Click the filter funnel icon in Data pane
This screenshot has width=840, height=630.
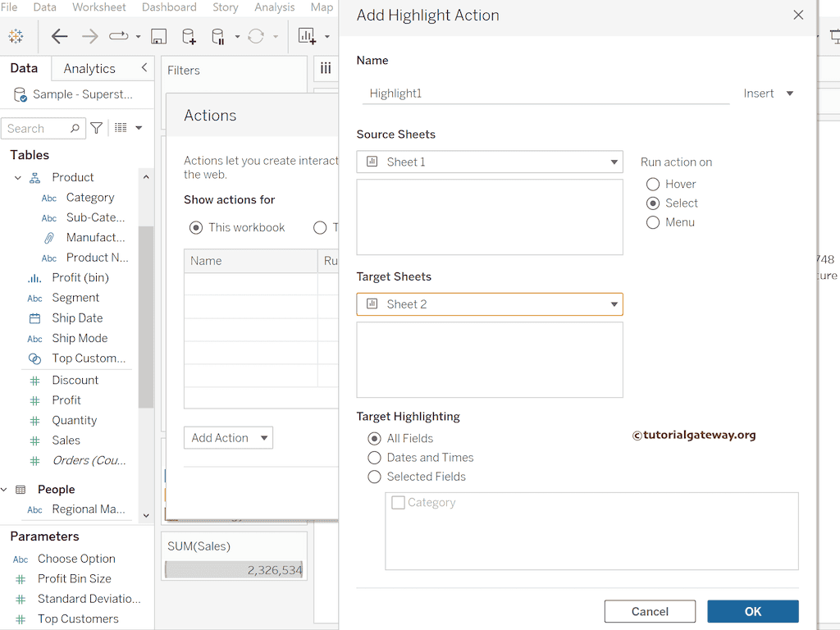click(97, 128)
